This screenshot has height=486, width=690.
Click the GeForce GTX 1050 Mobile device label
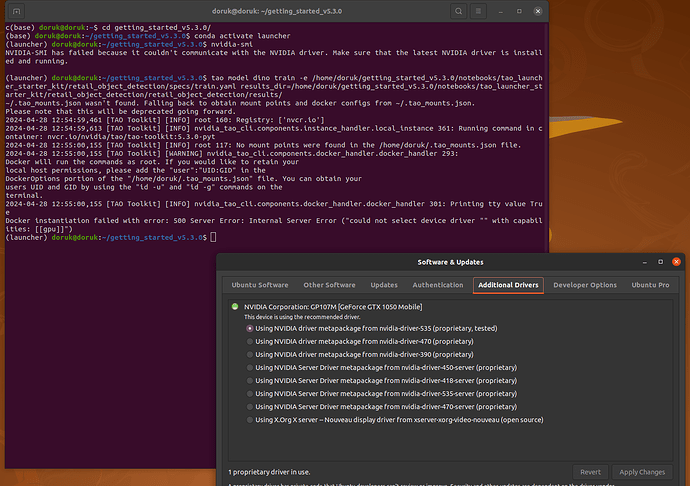[333, 307]
